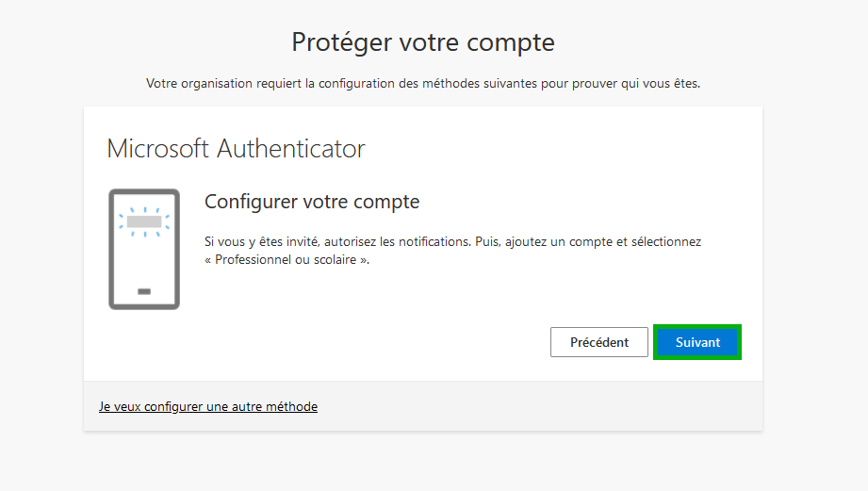Viewport: 868px width, 491px height.
Task: Go back with the Précédent button
Action: click(599, 342)
